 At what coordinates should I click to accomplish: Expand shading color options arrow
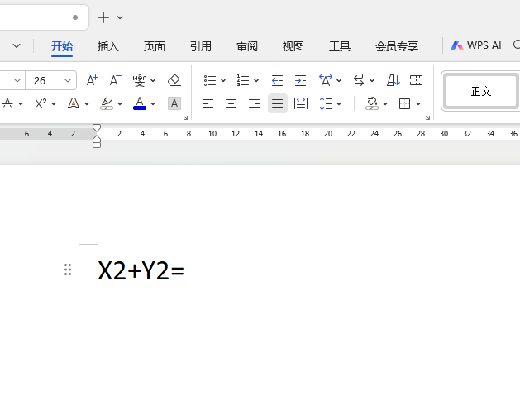(385, 104)
